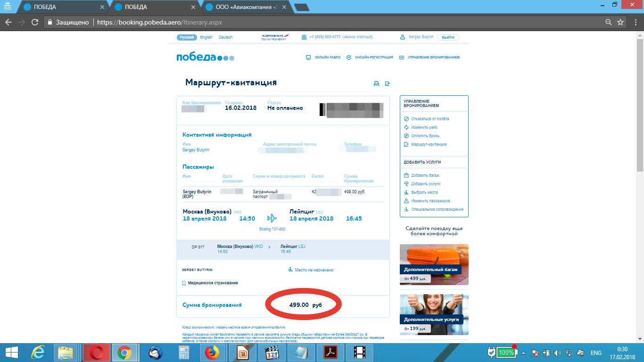
Task: Open the ОНЛАЙН-ТАБЛО menu item
Action: point(327,58)
